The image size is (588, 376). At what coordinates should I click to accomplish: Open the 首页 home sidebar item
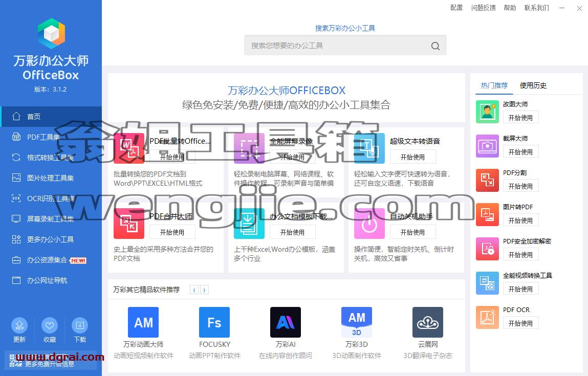[x=51, y=117]
